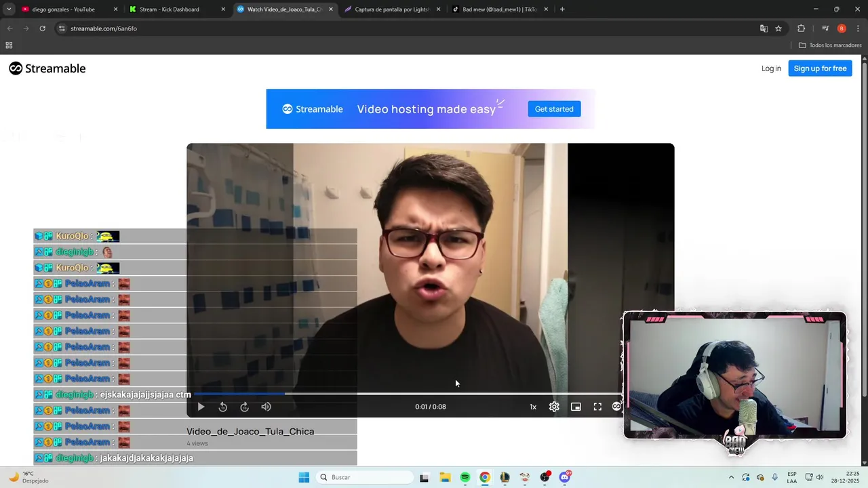
Task: Click microphone icon in system tray
Action: pyautogui.click(x=774, y=477)
